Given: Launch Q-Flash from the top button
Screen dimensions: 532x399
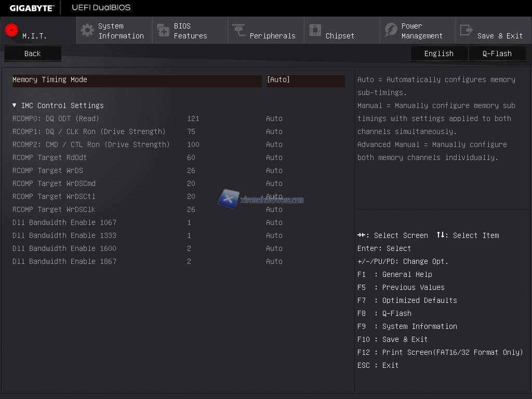Looking at the screenshot, I should [497, 54].
